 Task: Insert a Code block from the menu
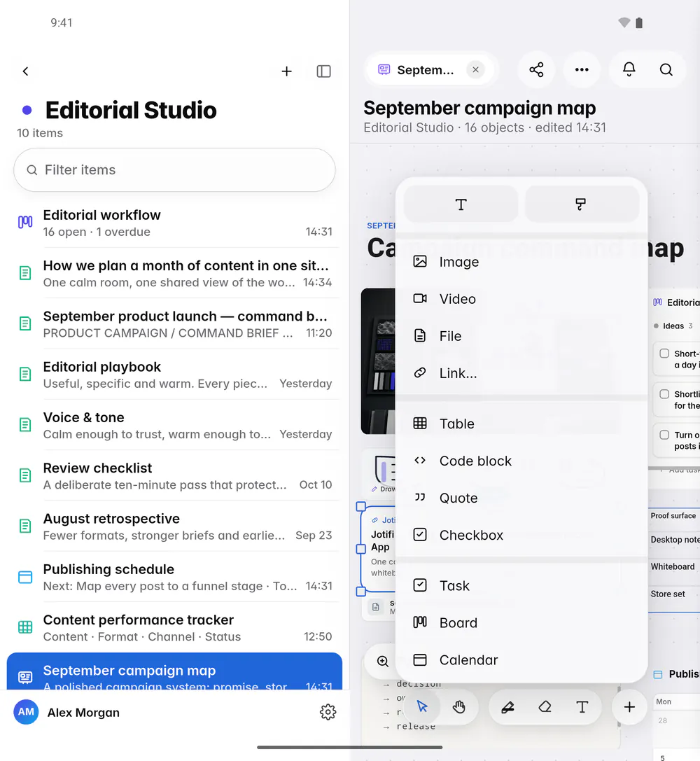click(x=521, y=461)
